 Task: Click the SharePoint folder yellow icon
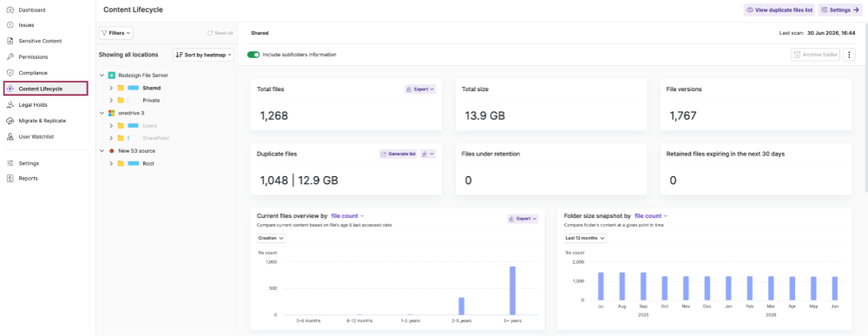[x=121, y=138]
